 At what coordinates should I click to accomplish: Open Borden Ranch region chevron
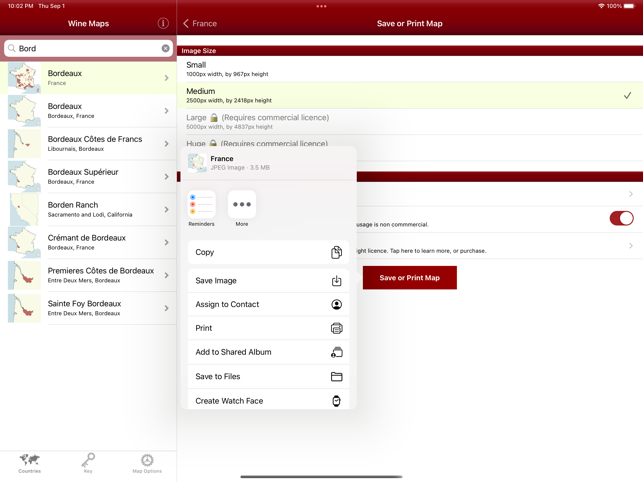167,210
